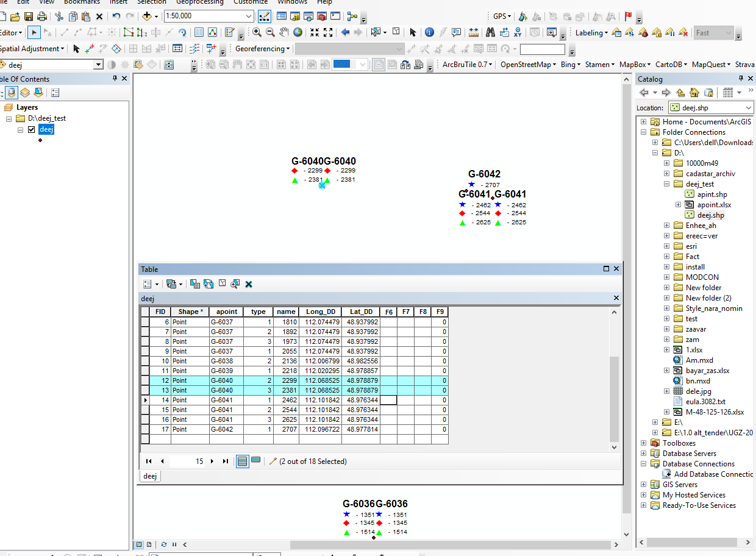Click the Catalog Location box showing deej.shp

pos(710,108)
